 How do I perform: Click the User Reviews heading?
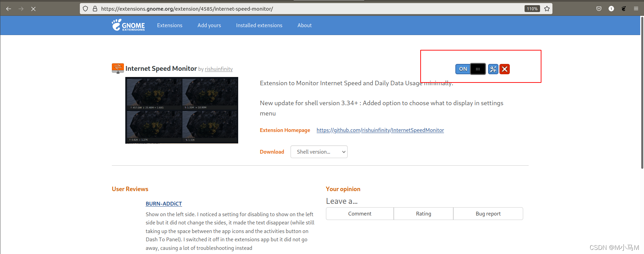click(x=130, y=189)
